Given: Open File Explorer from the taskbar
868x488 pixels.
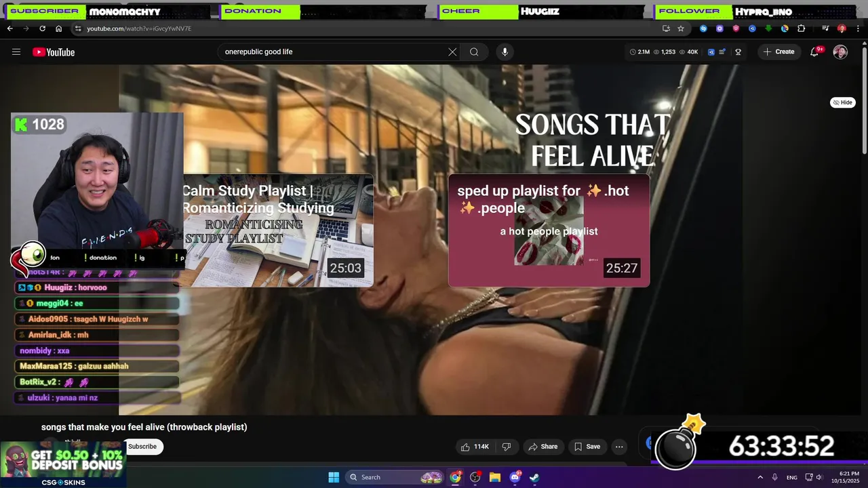Looking at the screenshot, I should click(x=495, y=477).
